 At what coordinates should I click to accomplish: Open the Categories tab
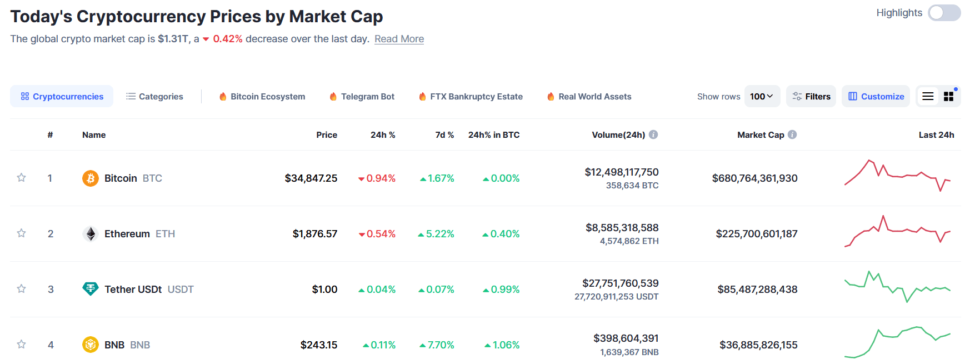pyautogui.click(x=161, y=96)
